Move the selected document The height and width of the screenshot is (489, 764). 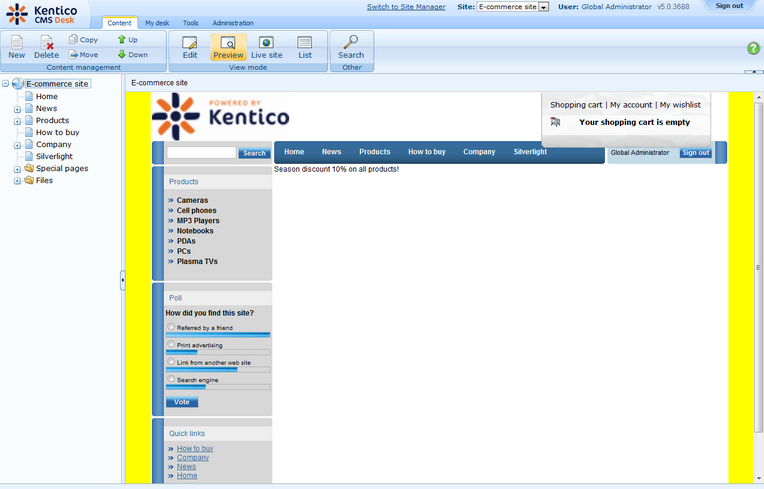click(x=83, y=55)
